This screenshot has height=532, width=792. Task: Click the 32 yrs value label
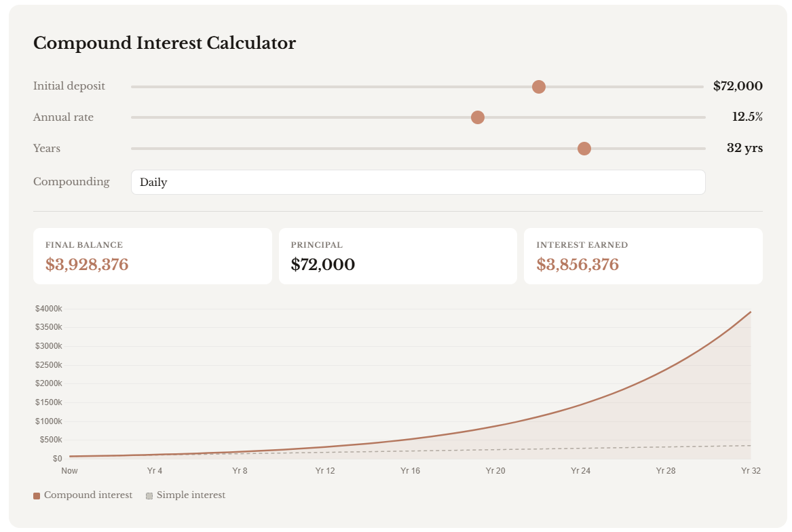click(x=745, y=148)
